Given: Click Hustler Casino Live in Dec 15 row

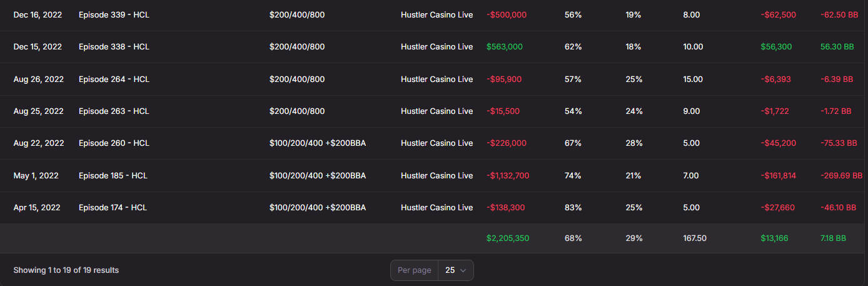Looking at the screenshot, I should coord(437,47).
